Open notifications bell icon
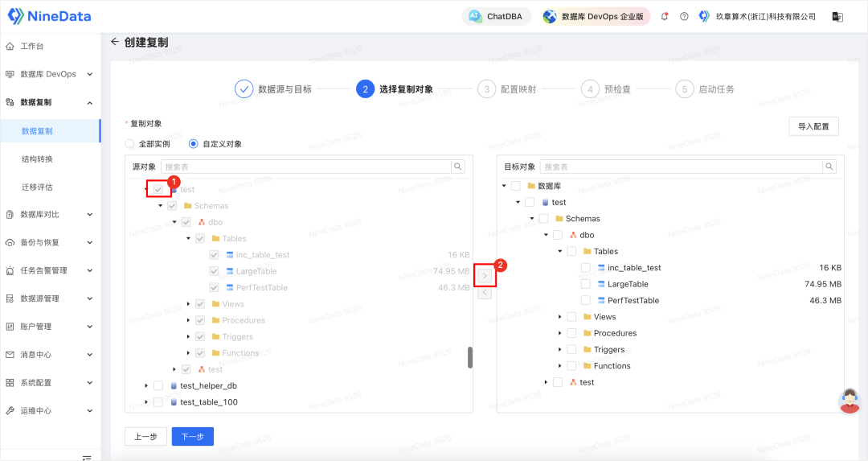The width and height of the screenshot is (868, 461). [665, 17]
